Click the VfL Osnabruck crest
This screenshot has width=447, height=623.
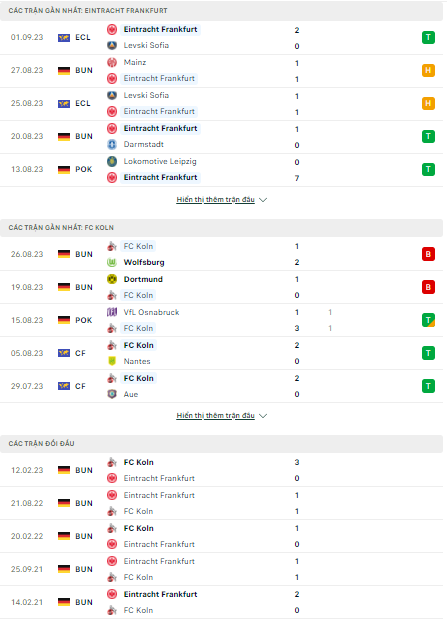pos(112,312)
